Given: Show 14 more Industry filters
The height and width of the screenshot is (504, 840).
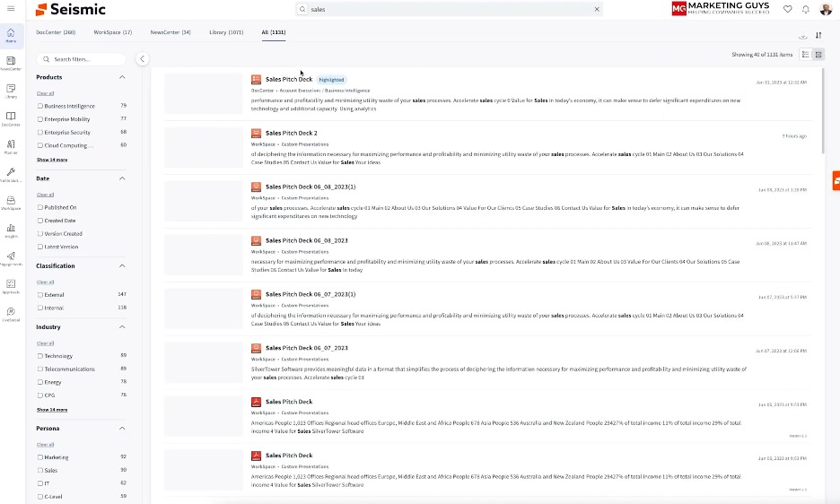Looking at the screenshot, I should [x=52, y=410].
